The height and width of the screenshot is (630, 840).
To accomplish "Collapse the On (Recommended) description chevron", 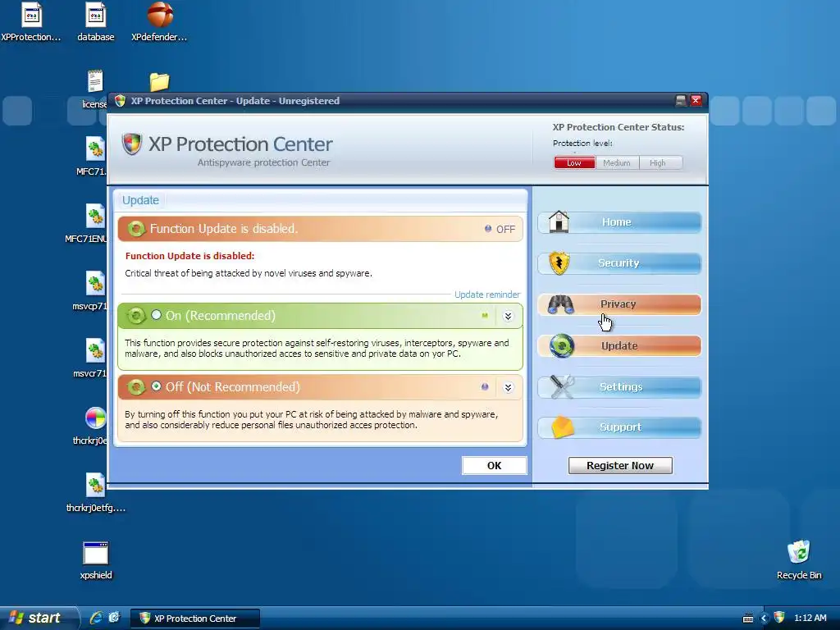I will [x=508, y=316].
